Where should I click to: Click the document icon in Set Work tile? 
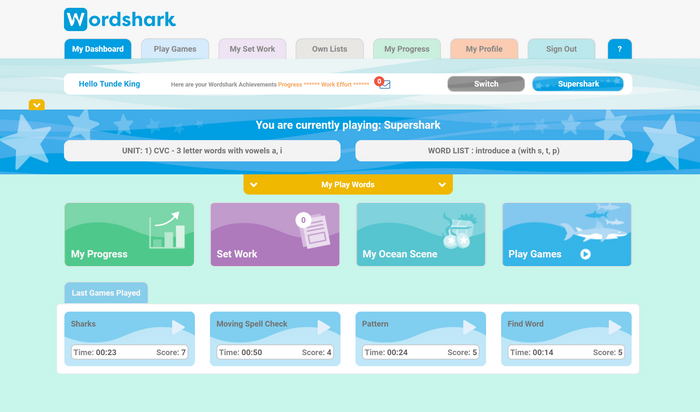click(x=315, y=231)
